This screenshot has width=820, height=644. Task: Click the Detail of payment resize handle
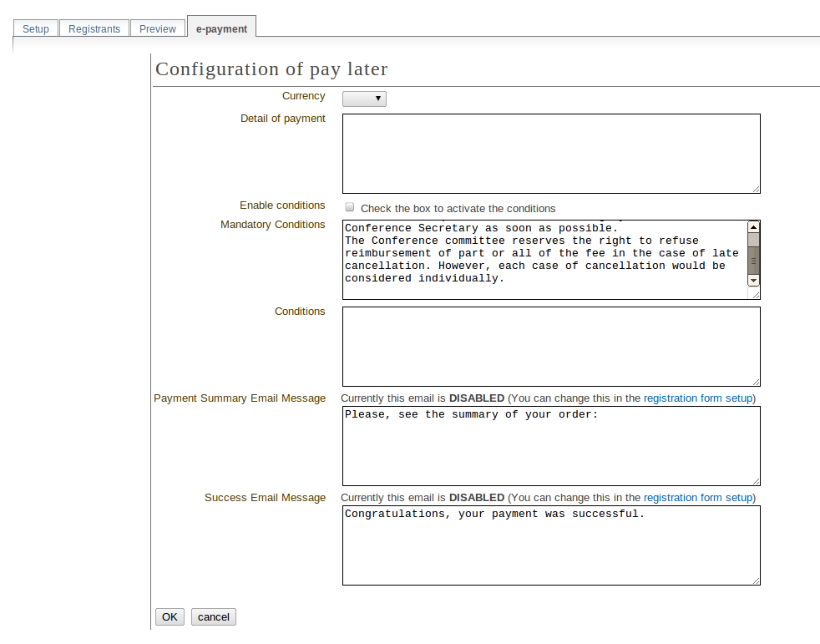tap(757, 190)
